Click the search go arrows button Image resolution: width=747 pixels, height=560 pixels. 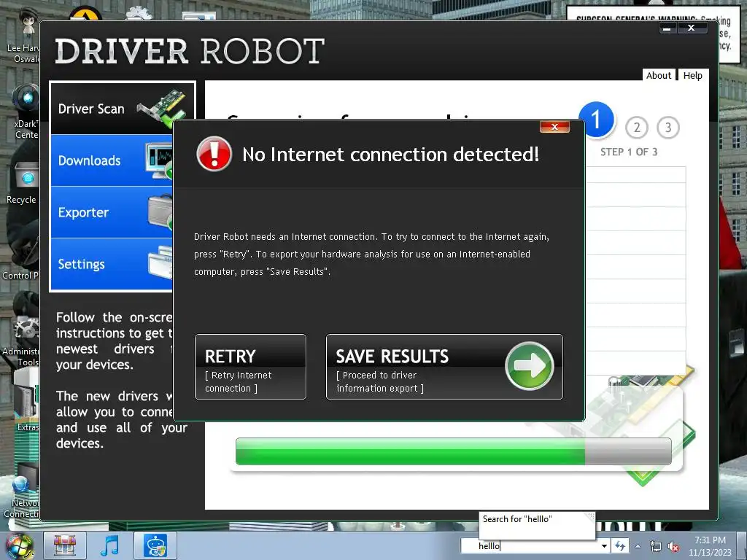point(620,545)
